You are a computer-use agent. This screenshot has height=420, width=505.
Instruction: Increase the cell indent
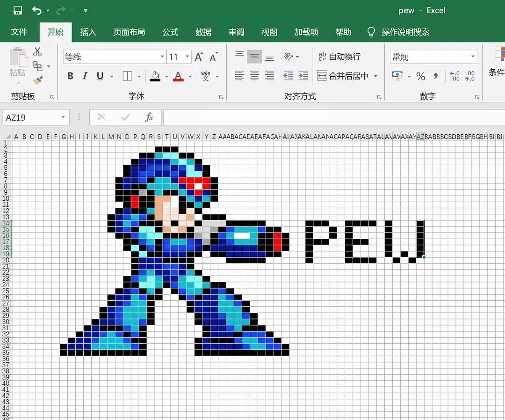coord(303,76)
